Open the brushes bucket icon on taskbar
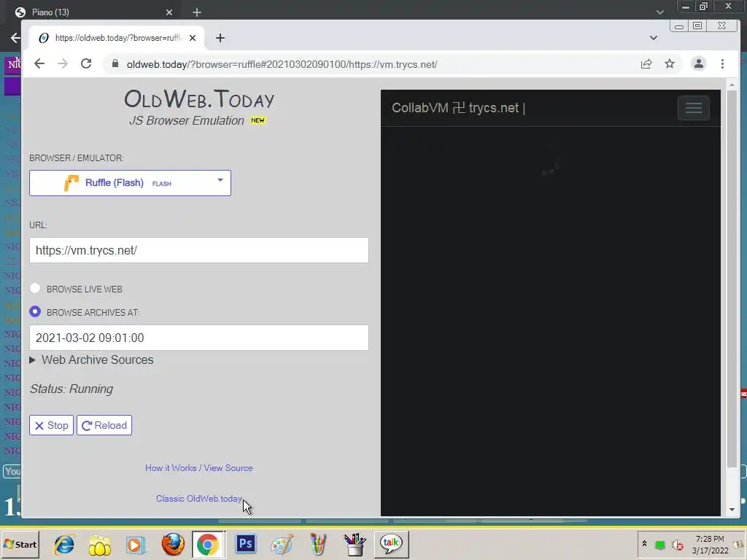The image size is (747, 560). (x=355, y=544)
